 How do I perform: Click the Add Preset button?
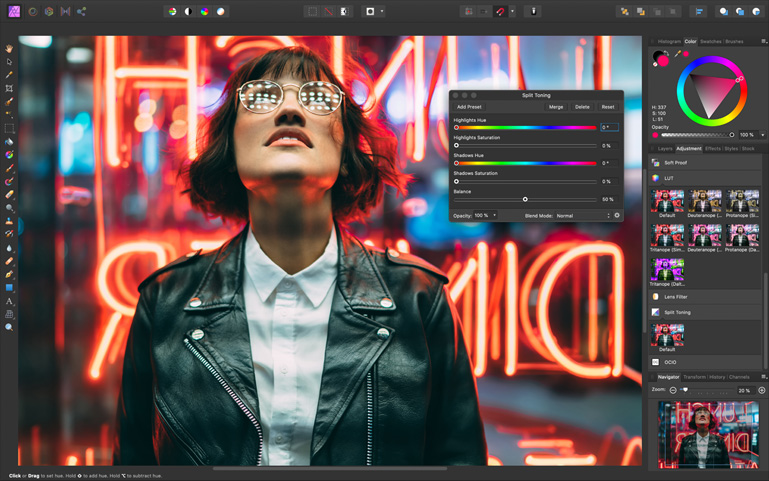click(469, 107)
